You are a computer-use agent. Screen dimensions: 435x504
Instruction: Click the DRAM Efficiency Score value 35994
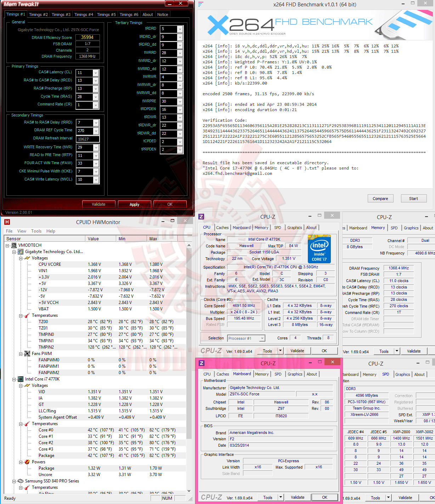[87, 37]
